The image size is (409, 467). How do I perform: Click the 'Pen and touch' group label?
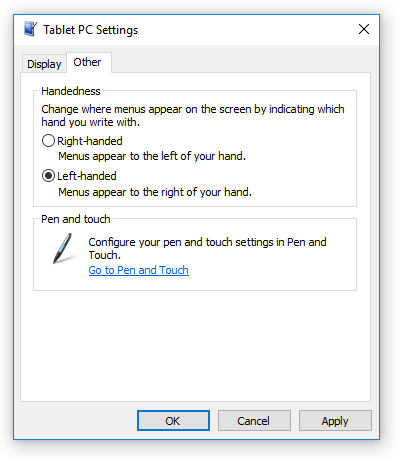(76, 219)
